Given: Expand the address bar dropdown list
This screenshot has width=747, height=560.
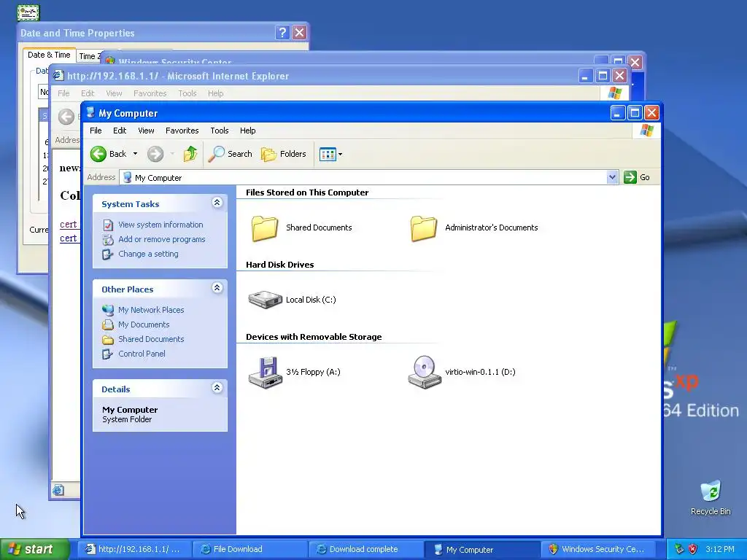Looking at the screenshot, I should (612, 178).
